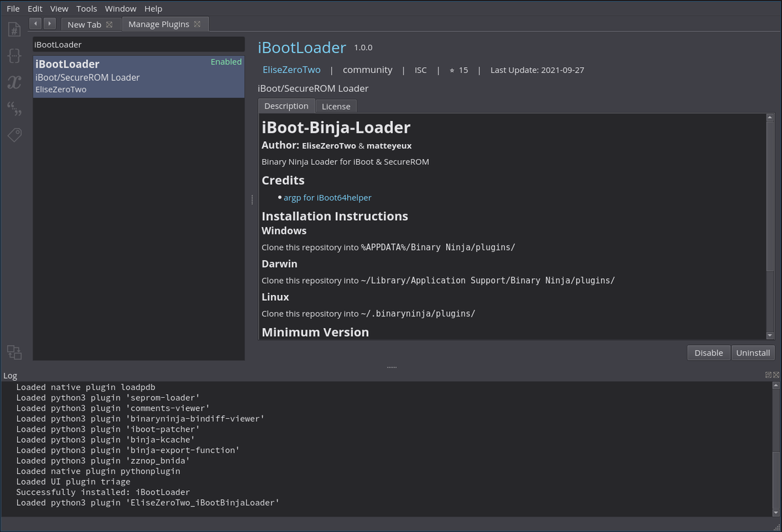Click log line mentioning 'EliseZeroTwo_iBootBinjaLoader'
The width and height of the screenshot is (782, 532).
click(x=148, y=503)
